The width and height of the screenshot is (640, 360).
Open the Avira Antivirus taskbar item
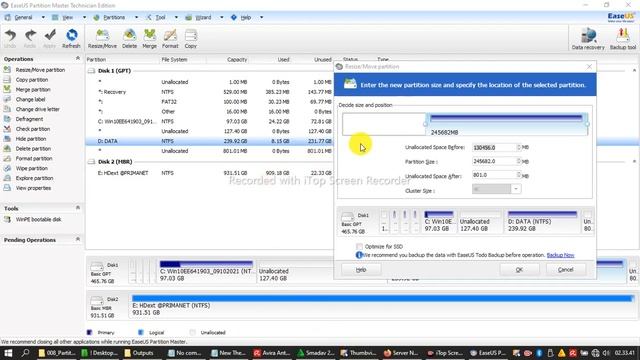271,353
